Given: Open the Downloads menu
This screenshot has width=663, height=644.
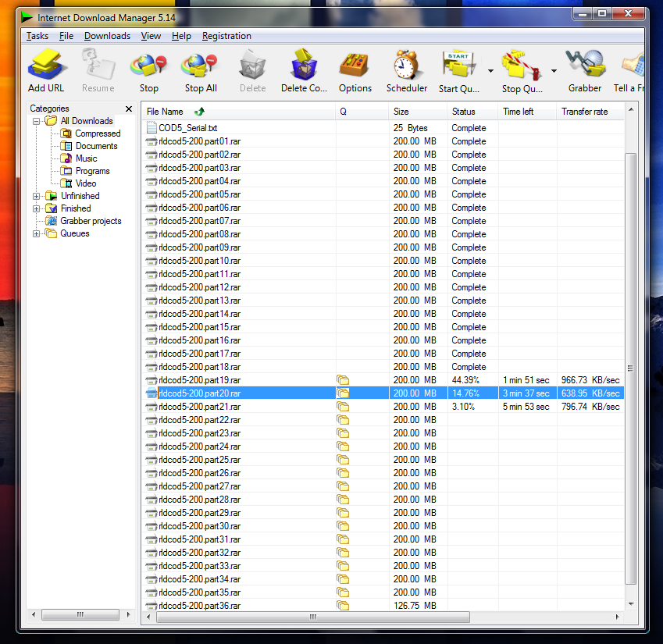Looking at the screenshot, I should coord(108,36).
